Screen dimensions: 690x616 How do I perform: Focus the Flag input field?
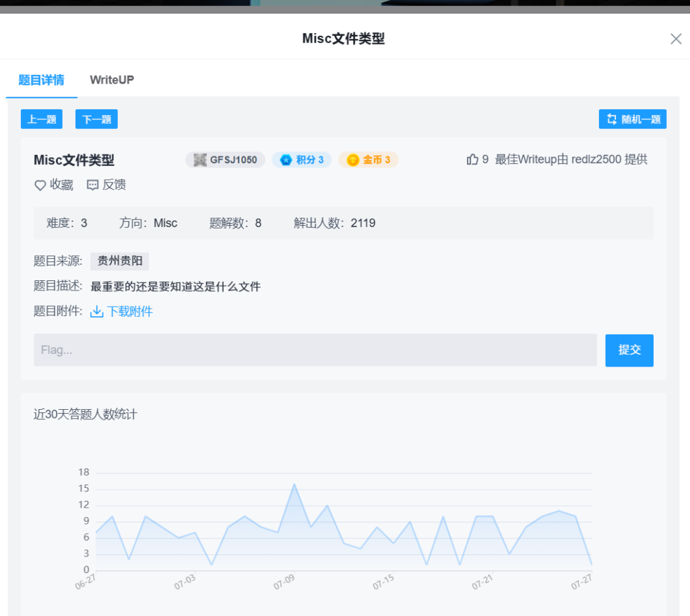[x=315, y=350]
